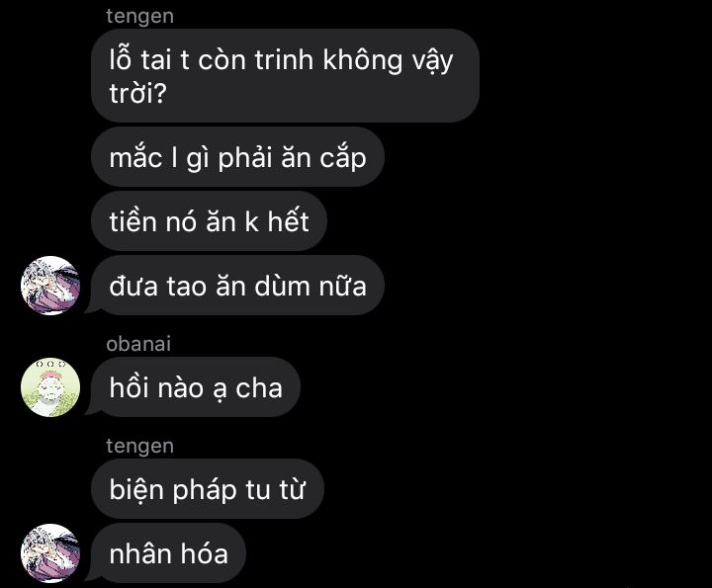Tap obanai's message "hồi nào ạ cha"
Viewport: 712px width, 588px height.
(196, 387)
